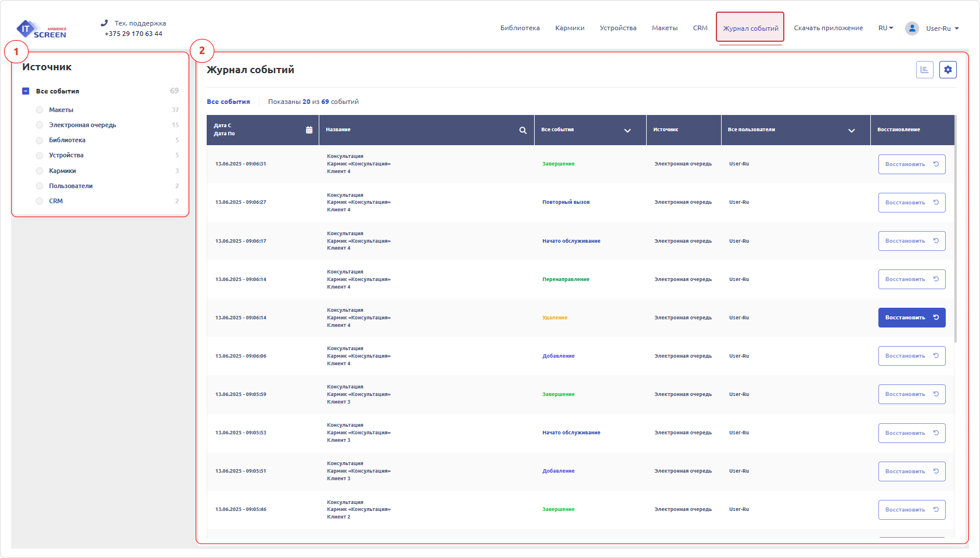980x558 pixels.
Task: Click the user avatar icon
Action: (911, 28)
